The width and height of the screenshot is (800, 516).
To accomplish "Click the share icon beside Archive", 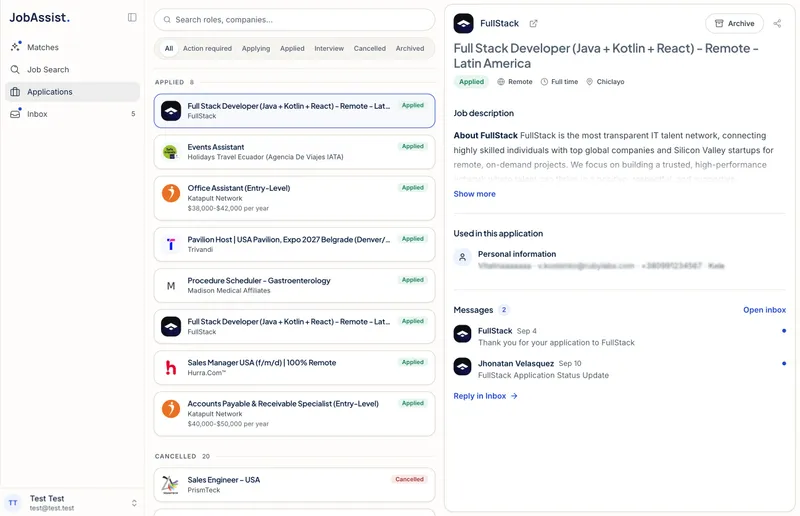I will pos(777,23).
